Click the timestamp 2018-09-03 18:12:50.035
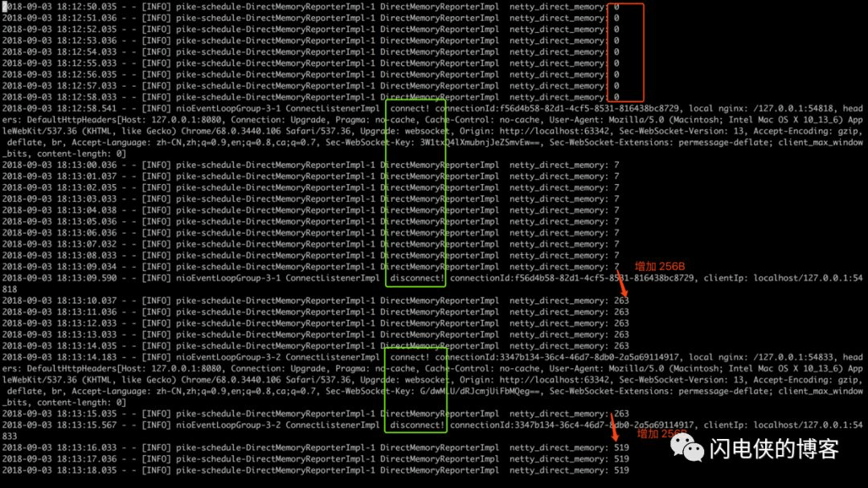 (x=59, y=6)
